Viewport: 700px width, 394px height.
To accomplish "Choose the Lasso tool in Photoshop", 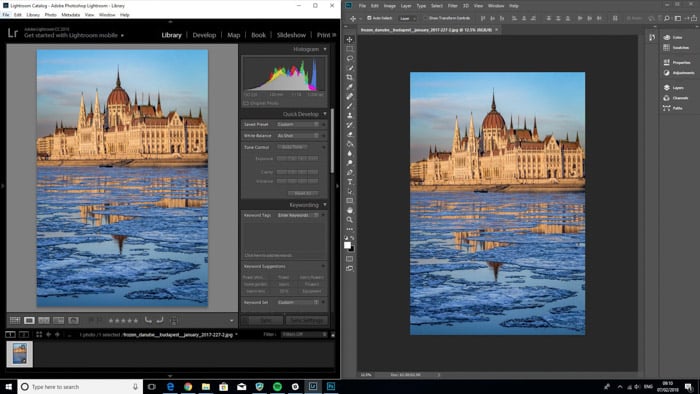I will (350, 58).
